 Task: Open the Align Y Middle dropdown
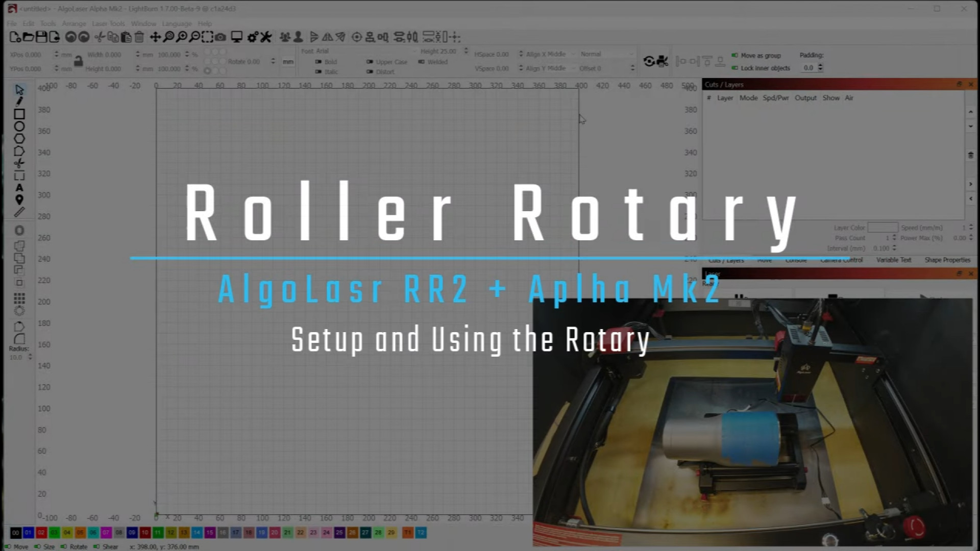(551, 68)
